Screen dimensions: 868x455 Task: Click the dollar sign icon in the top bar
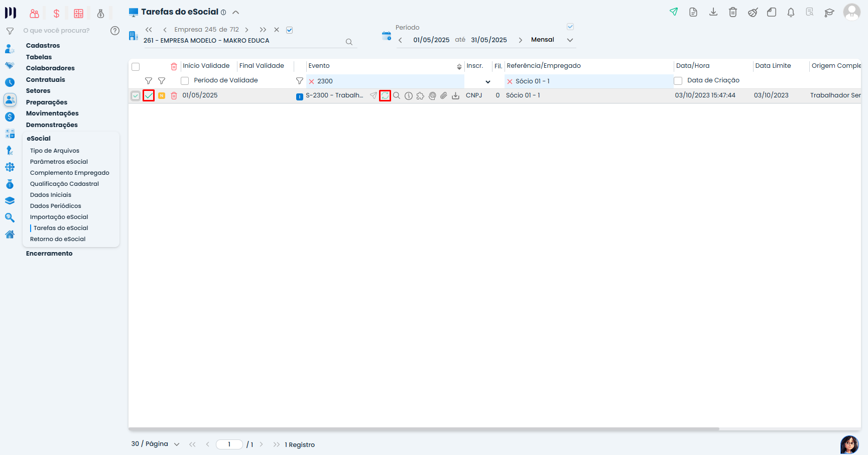point(57,14)
